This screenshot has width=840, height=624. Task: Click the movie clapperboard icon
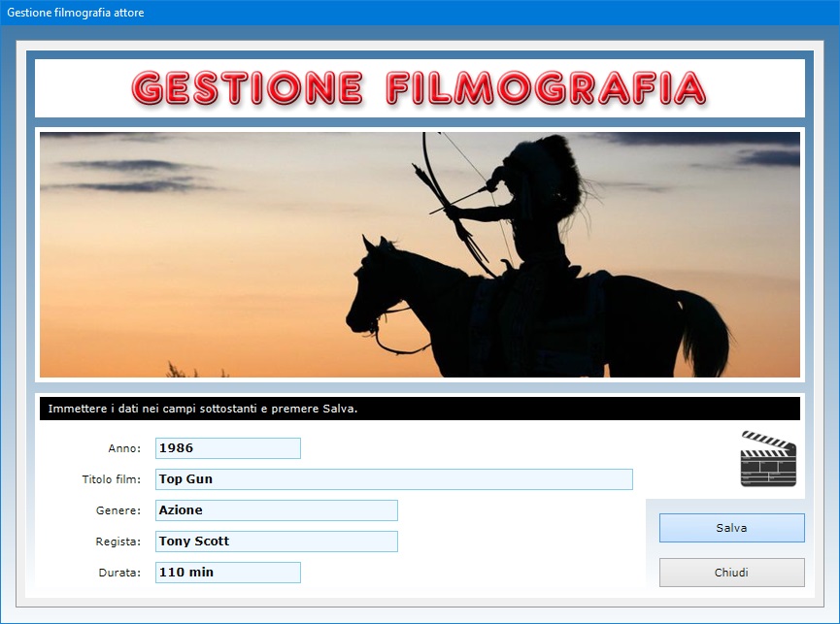point(768,459)
